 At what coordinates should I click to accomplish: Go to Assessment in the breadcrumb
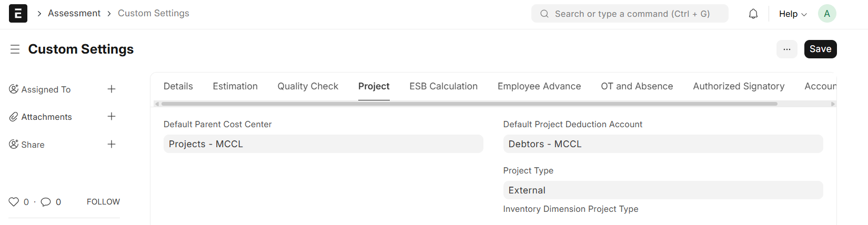click(74, 14)
